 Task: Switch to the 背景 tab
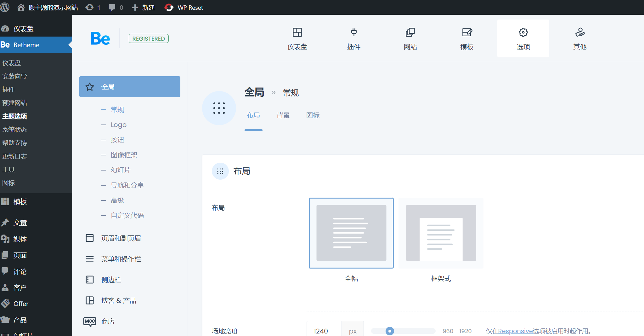coord(283,115)
